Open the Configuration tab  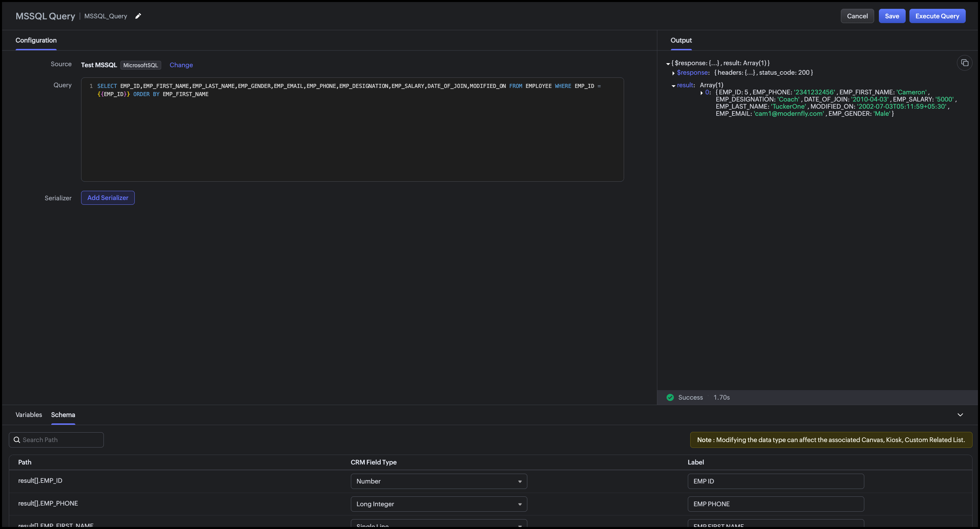[36, 40]
